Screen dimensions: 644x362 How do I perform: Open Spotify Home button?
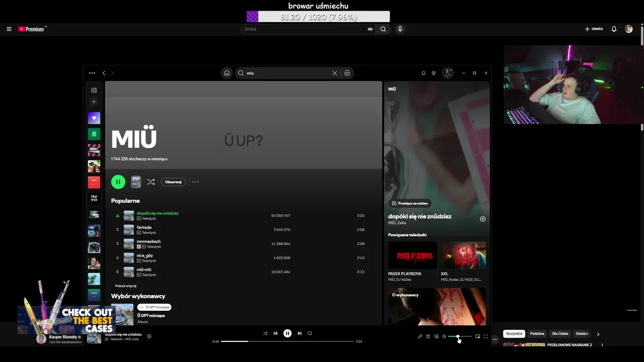227,73
